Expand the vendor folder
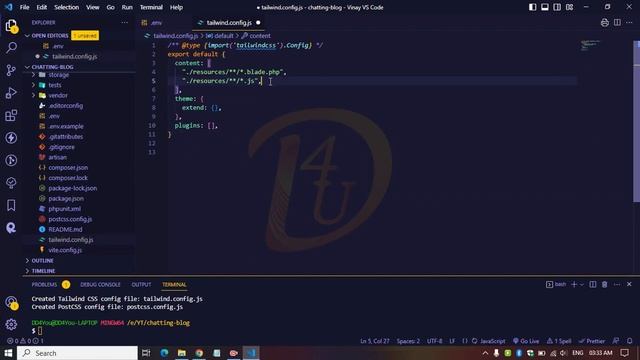The height and width of the screenshot is (360, 640). point(58,96)
